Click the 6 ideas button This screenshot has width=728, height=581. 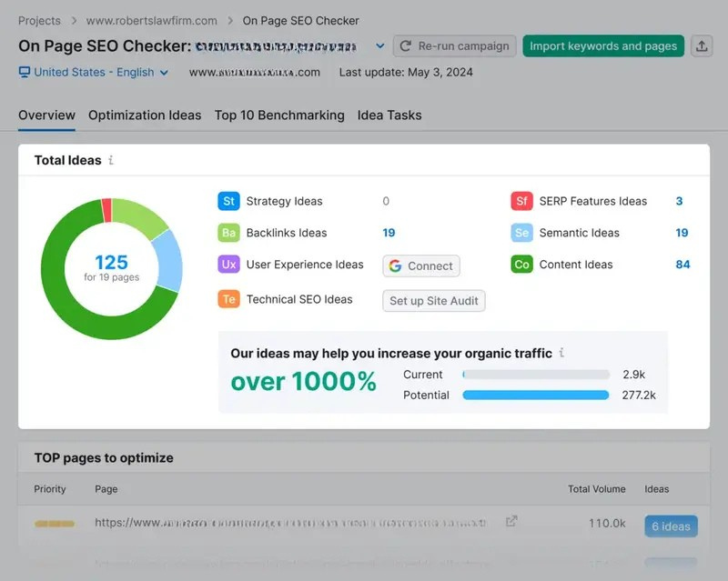pos(671,526)
